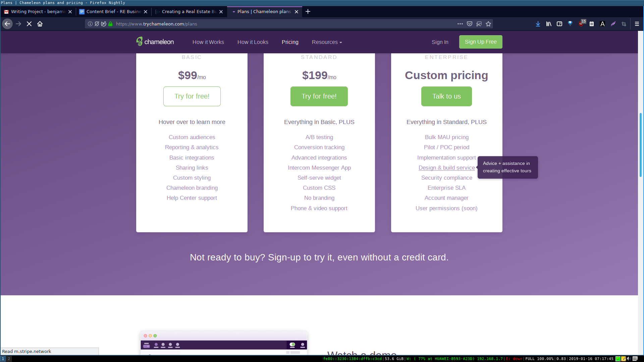Click the date and time in status bar

[591, 359]
